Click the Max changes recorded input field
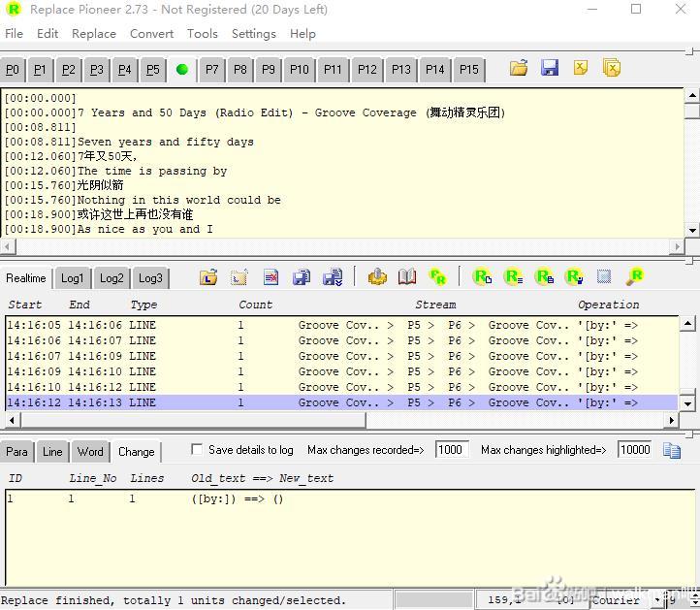Viewport: 700px width, 610px height. click(452, 450)
